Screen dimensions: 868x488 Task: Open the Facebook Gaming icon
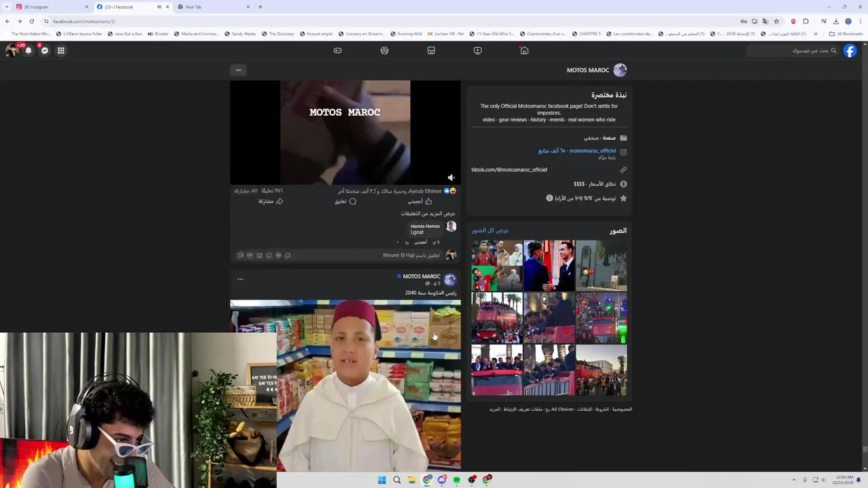point(338,50)
